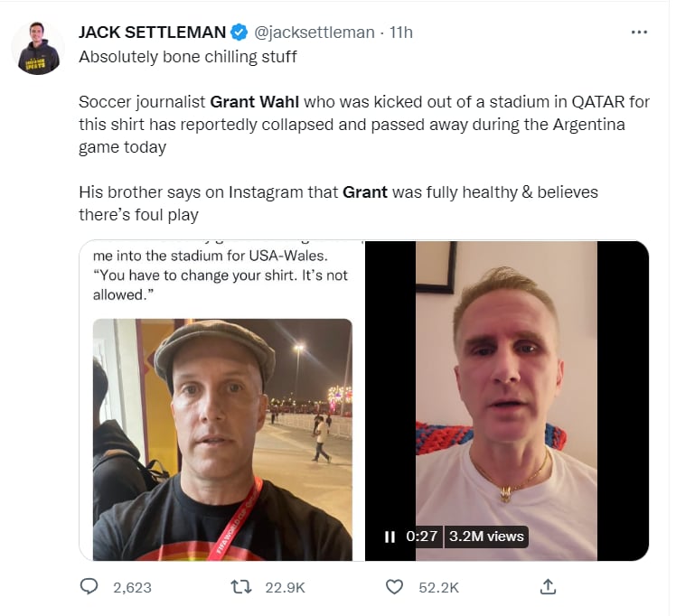Retweet using the arrows icon
This screenshot has height=616, width=676.
point(241,587)
